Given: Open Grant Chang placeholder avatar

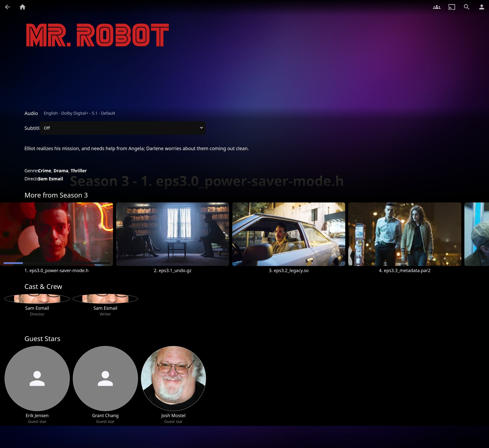Looking at the screenshot, I should pyautogui.click(x=105, y=378).
